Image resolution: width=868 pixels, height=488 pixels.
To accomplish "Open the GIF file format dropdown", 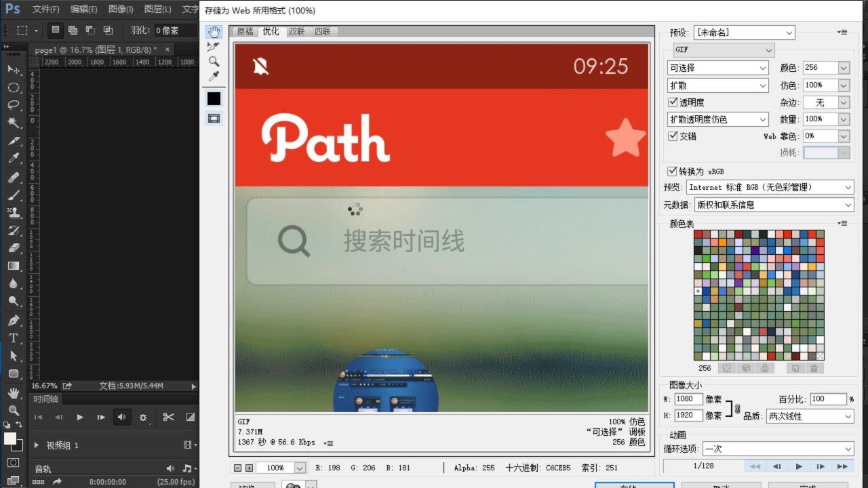I will point(723,50).
